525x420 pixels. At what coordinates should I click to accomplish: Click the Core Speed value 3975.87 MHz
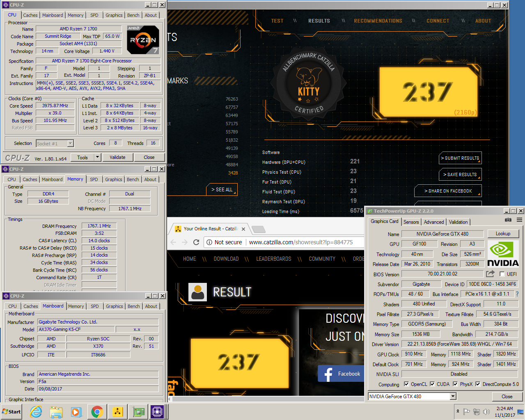(x=55, y=106)
